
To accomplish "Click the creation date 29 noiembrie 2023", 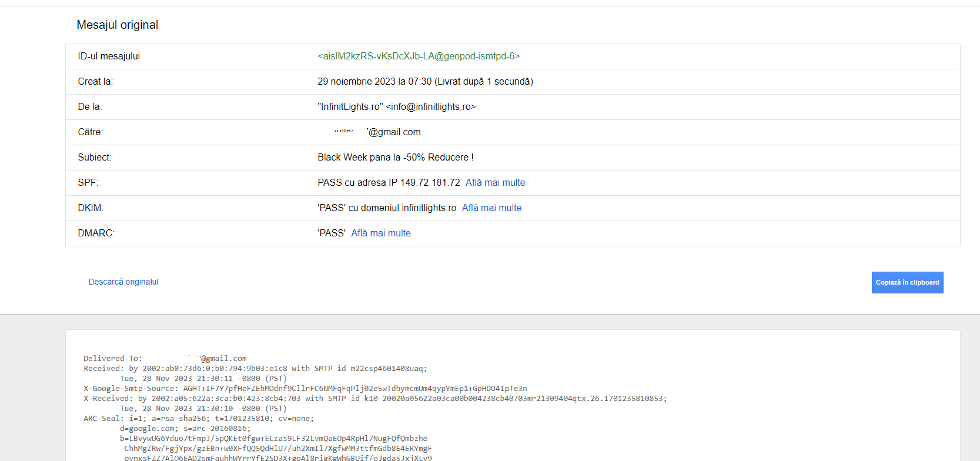I will click(374, 82).
